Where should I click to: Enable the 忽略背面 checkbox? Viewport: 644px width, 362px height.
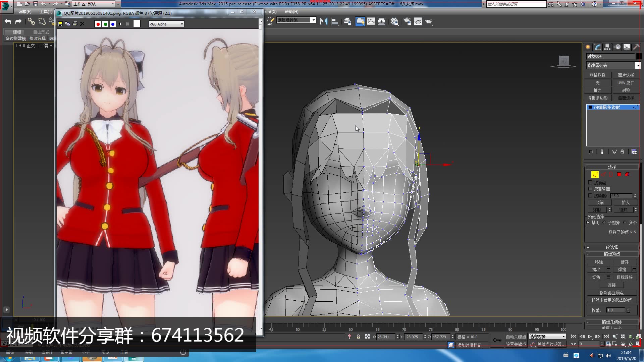(590, 189)
